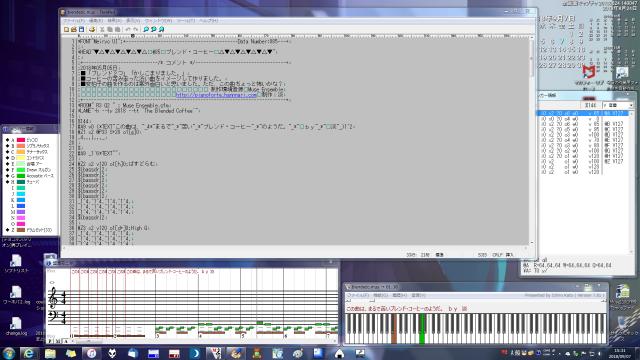
Task: Select the pink member A color swatch
Action: click(x=21, y=140)
